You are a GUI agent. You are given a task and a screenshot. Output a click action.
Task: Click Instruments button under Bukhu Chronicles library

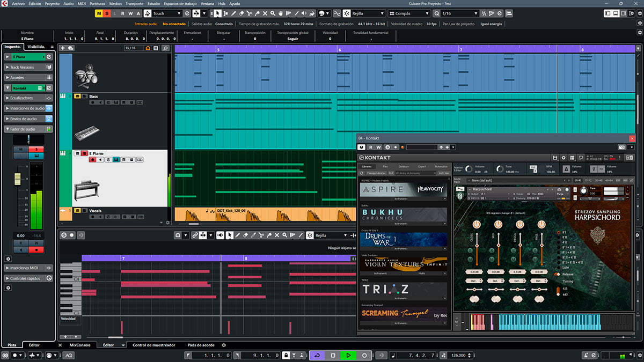401,224
